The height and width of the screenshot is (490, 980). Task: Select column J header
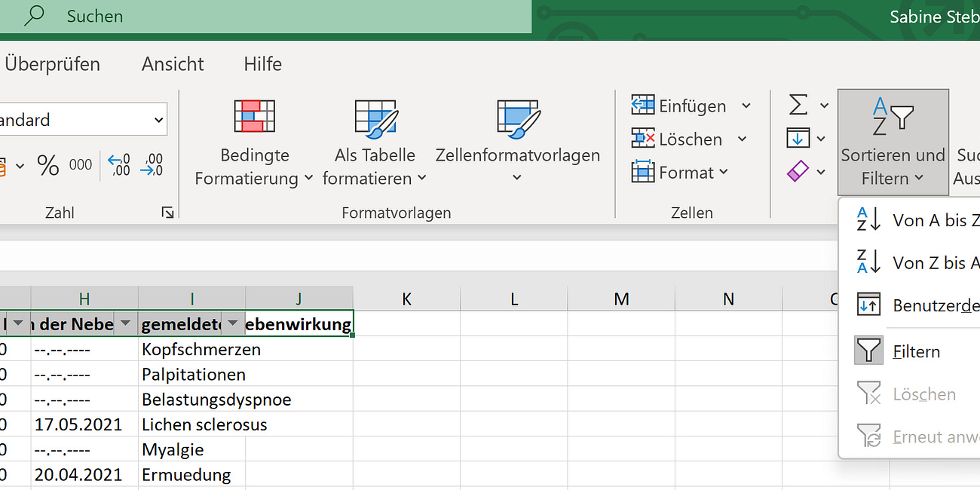point(299,299)
